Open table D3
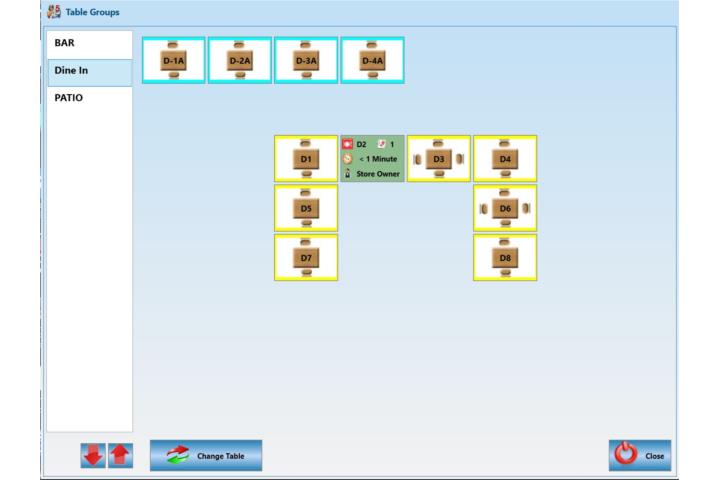Image resolution: width=720 pixels, height=480 pixels. 439,158
